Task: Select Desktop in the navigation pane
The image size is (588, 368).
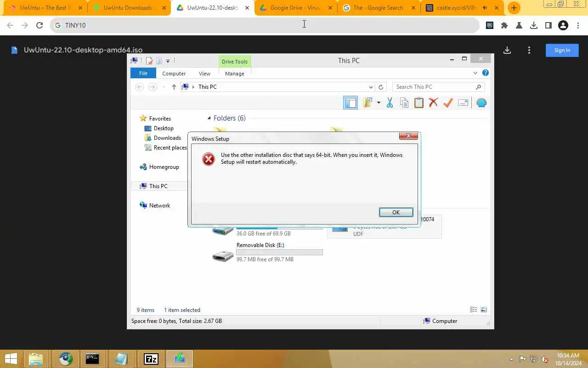Action: (x=164, y=128)
